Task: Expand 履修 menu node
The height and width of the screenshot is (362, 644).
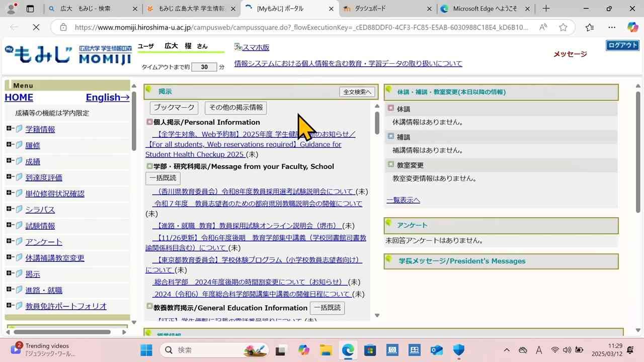Action: tap(9, 145)
